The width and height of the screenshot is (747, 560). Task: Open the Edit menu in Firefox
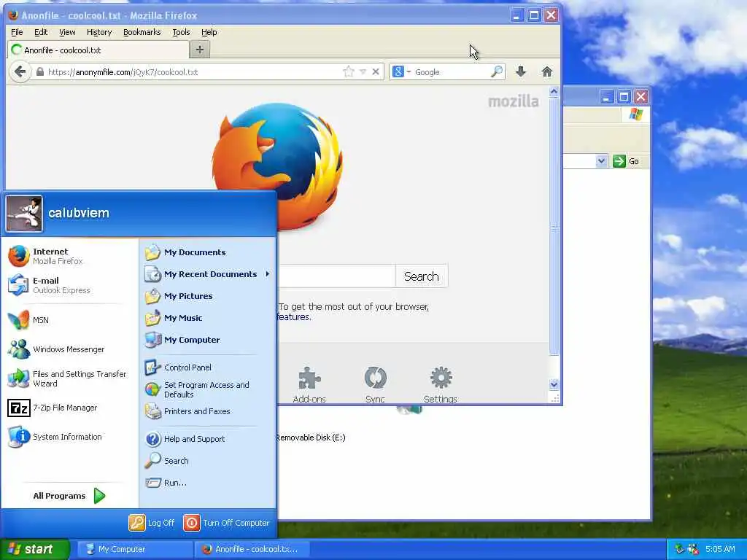(41, 32)
